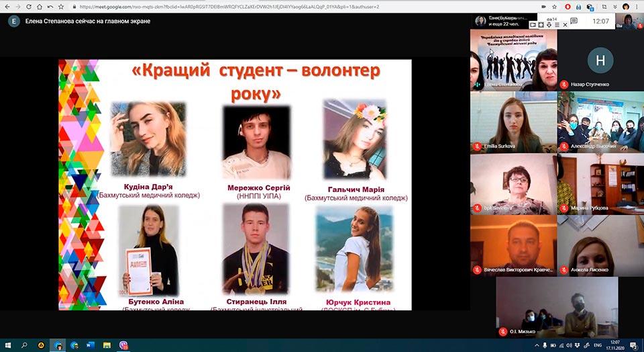Screen dimensions: 644x352
Task: Open the hamburger menu in the overlay toolbar
Action: point(557,25)
